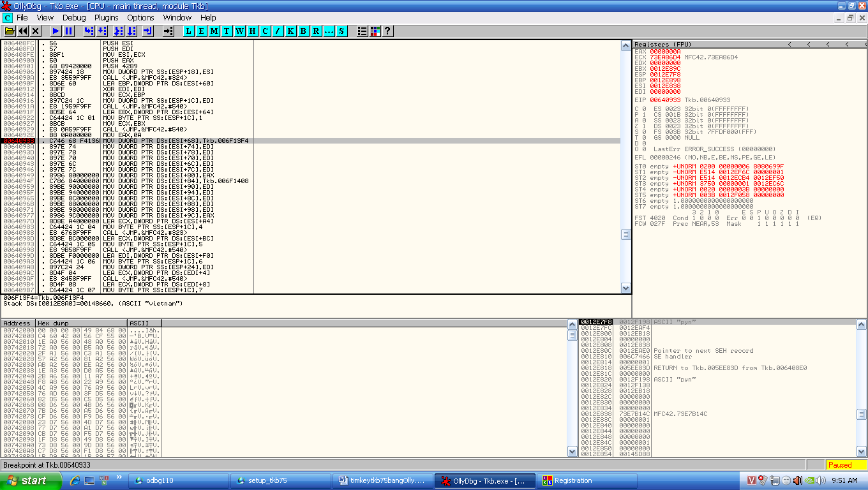The width and height of the screenshot is (868, 490).
Task: Click dump pane scroll down arrow
Action: click(572, 451)
